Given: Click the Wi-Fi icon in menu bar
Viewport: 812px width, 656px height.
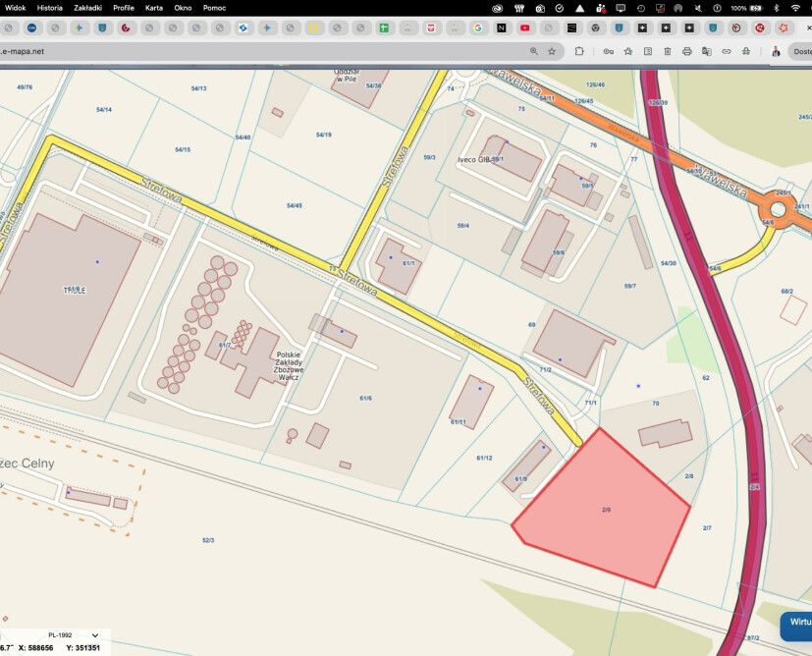Looking at the screenshot, I should pyautogui.click(x=795, y=8).
